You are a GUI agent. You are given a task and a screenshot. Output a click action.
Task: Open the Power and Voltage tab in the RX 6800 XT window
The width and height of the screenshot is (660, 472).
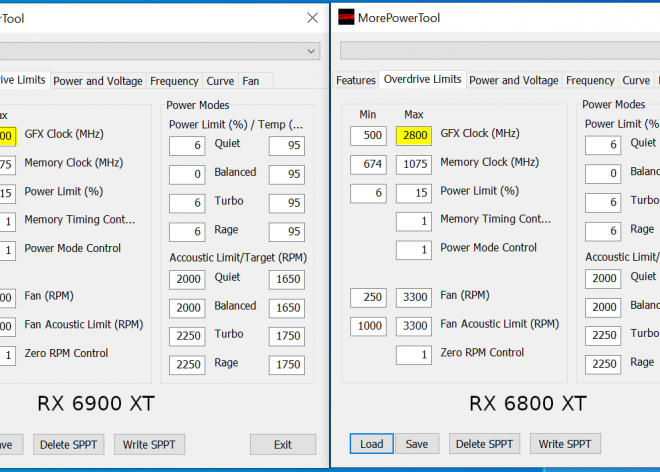pos(514,80)
